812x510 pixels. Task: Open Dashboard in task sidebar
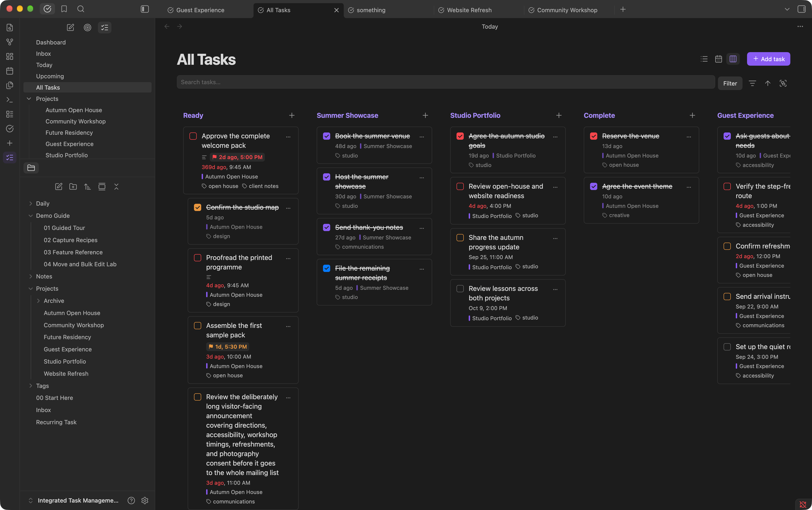(87, 42)
